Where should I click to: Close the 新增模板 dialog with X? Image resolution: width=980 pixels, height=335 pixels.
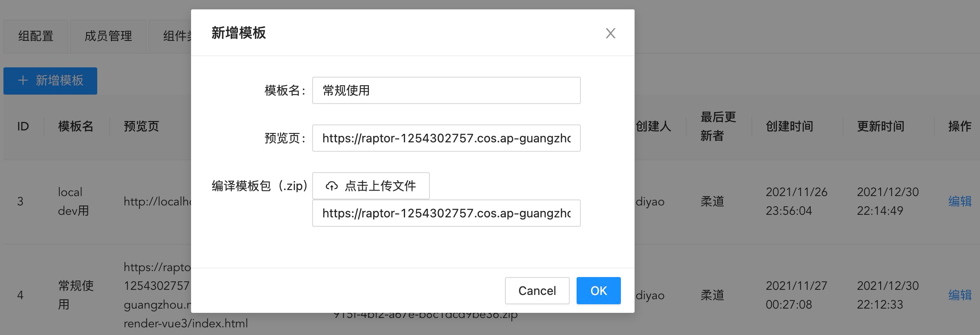pyautogui.click(x=610, y=33)
